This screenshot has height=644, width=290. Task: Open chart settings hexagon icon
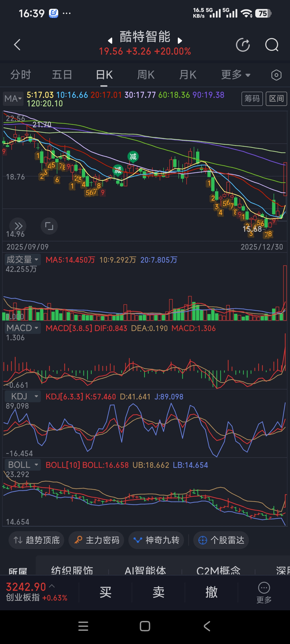click(x=276, y=75)
